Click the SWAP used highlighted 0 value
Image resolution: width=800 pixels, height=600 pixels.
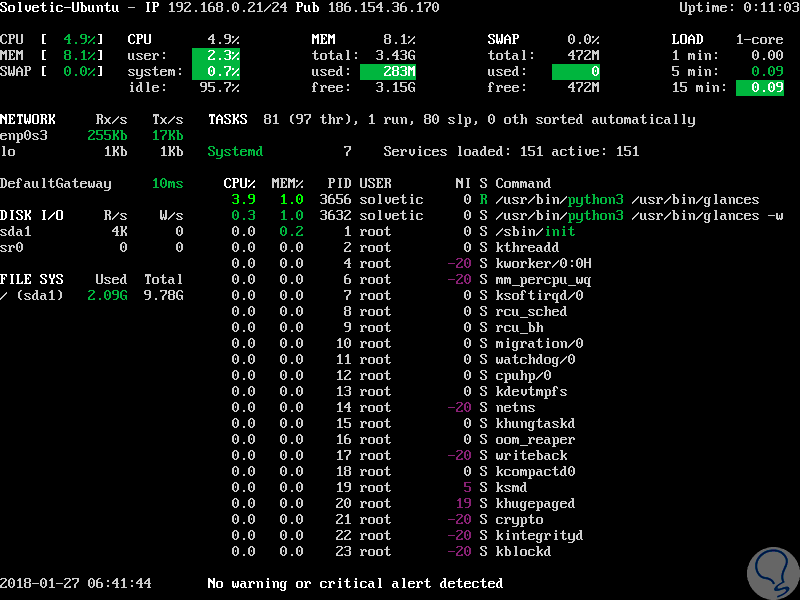click(576, 71)
